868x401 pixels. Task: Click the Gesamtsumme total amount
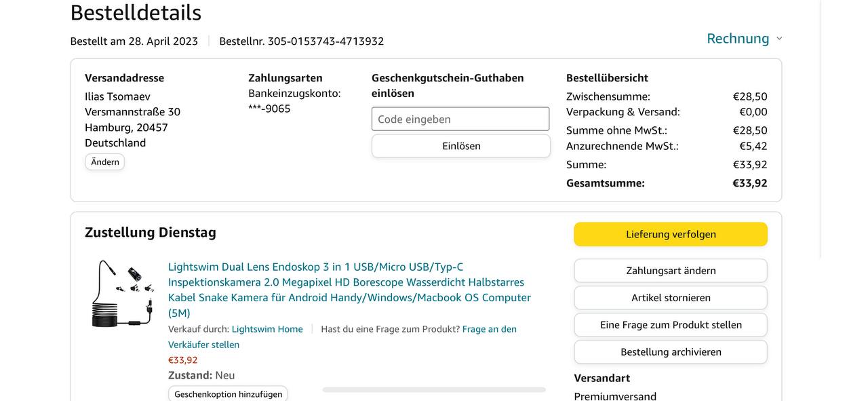tap(749, 183)
